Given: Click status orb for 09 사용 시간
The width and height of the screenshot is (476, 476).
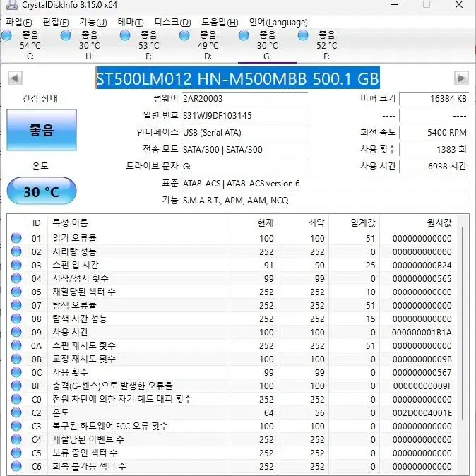Looking at the screenshot, I should tap(16, 332).
